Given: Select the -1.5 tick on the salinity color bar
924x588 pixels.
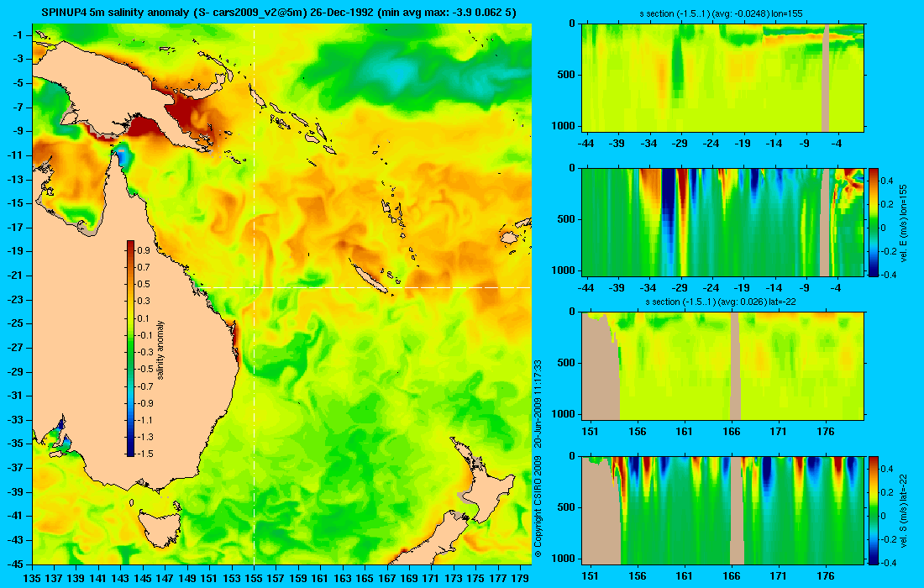Looking at the screenshot, I should 144,454.
